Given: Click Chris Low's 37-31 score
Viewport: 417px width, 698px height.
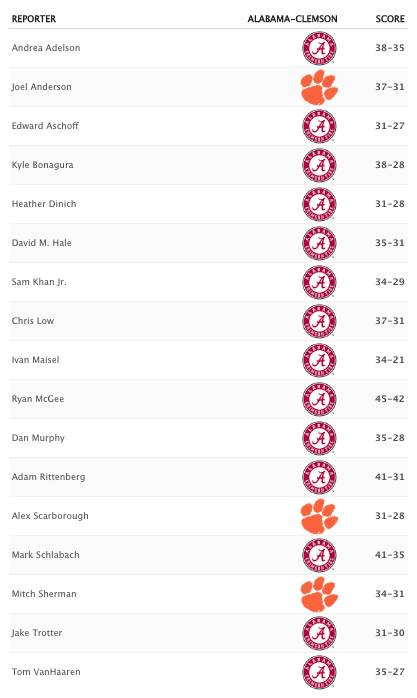Looking at the screenshot, I should (390, 321).
